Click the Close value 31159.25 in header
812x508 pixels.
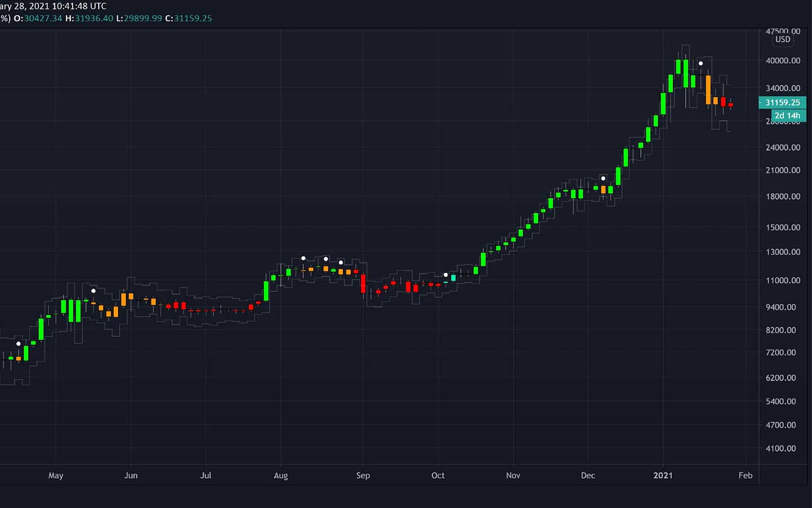193,18
